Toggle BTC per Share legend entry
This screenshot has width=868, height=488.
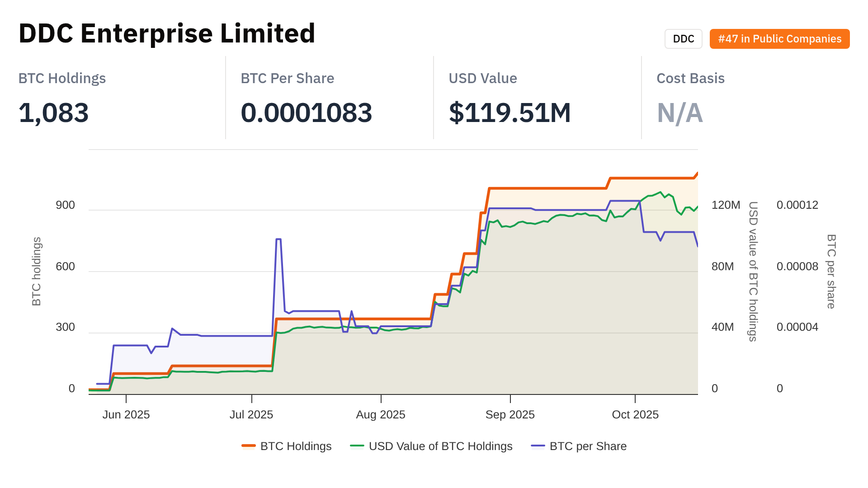588,446
